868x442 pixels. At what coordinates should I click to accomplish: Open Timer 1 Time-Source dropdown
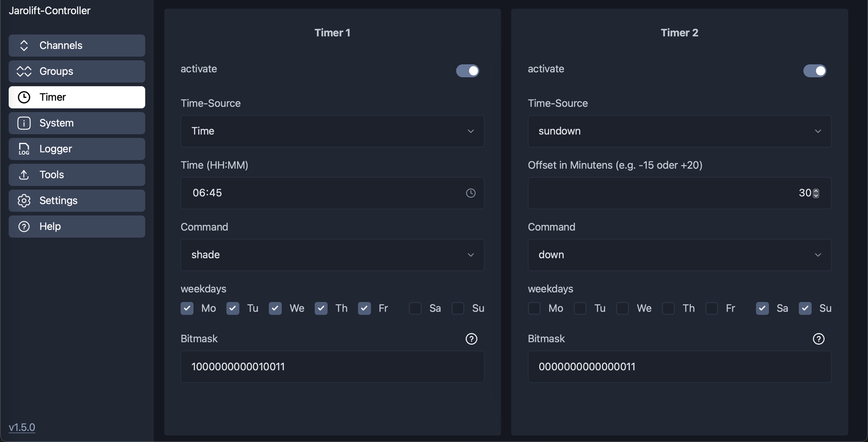pos(332,131)
